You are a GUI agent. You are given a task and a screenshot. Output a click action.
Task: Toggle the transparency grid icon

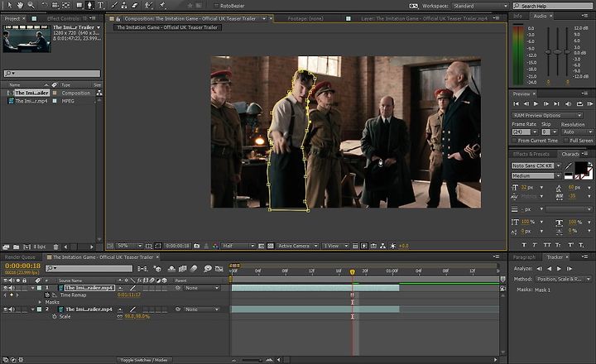point(270,246)
